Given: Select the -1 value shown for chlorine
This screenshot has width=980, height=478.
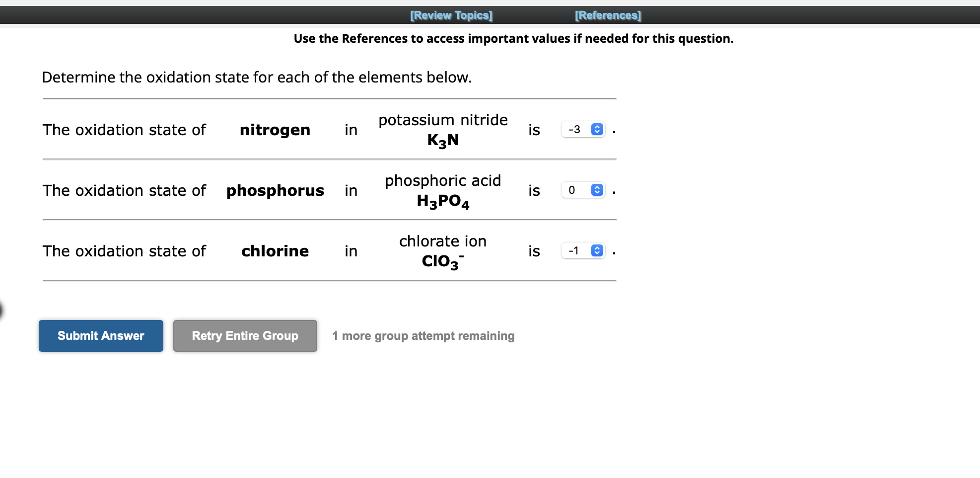Looking at the screenshot, I should (x=573, y=250).
